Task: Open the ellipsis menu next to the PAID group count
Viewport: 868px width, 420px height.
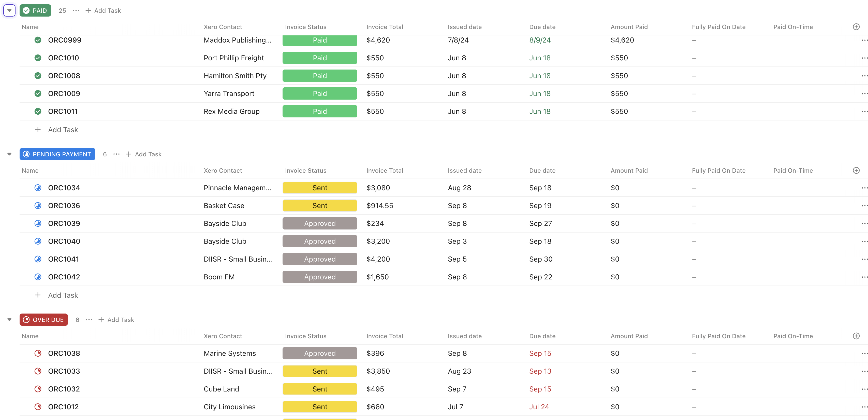Action: coord(76,10)
